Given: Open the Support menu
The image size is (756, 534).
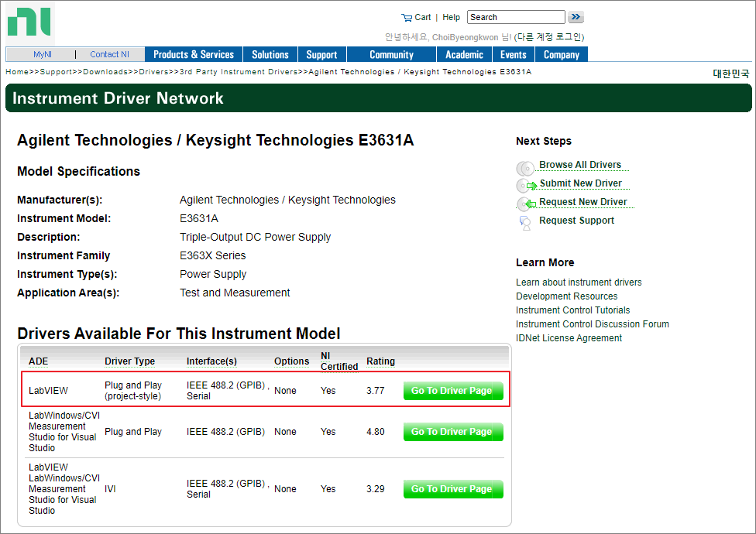Looking at the screenshot, I should click(x=321, y=54).
